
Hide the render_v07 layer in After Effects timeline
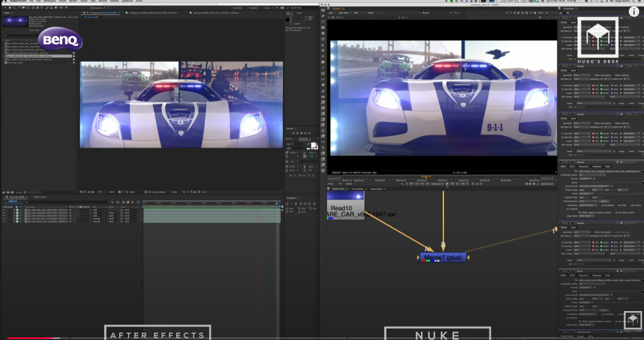[4, 221]
